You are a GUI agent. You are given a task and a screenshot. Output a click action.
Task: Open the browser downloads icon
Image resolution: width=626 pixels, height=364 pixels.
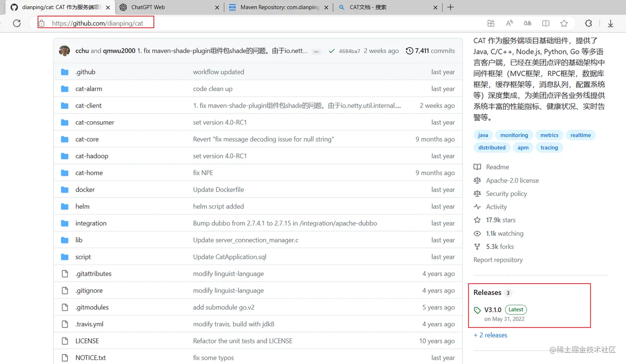click(x=610, y=23)
